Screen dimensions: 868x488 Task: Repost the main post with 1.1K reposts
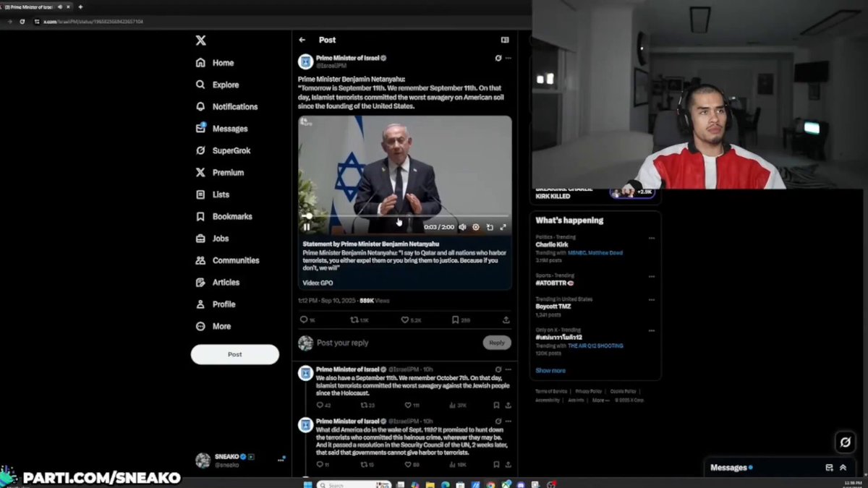359,320
